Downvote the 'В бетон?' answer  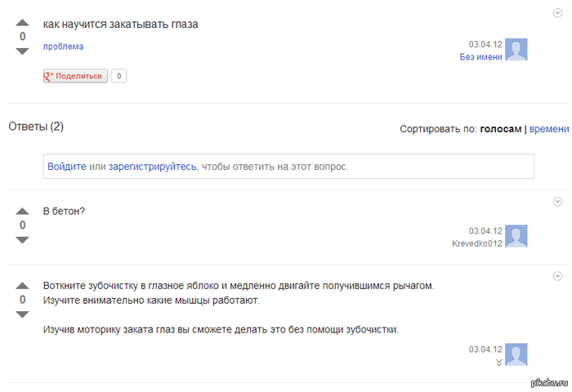click(x=23, y=239)
